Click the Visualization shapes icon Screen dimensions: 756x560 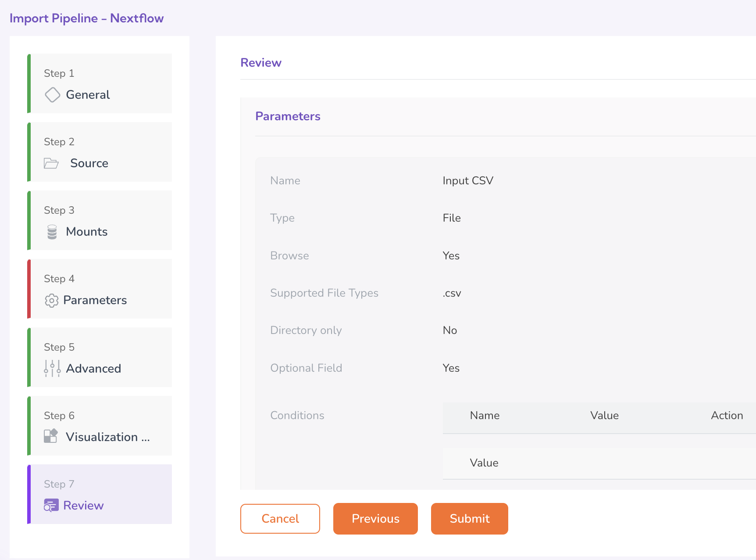pos(51,436)
